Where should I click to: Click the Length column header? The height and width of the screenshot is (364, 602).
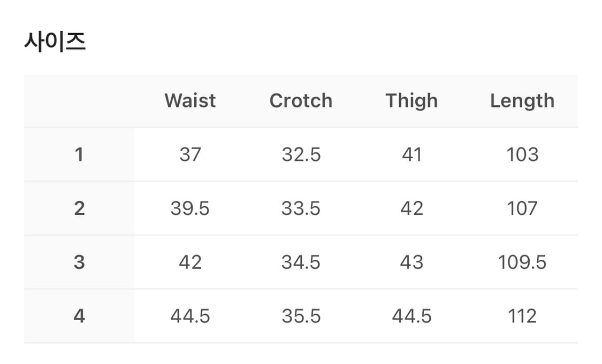[522, 100]
